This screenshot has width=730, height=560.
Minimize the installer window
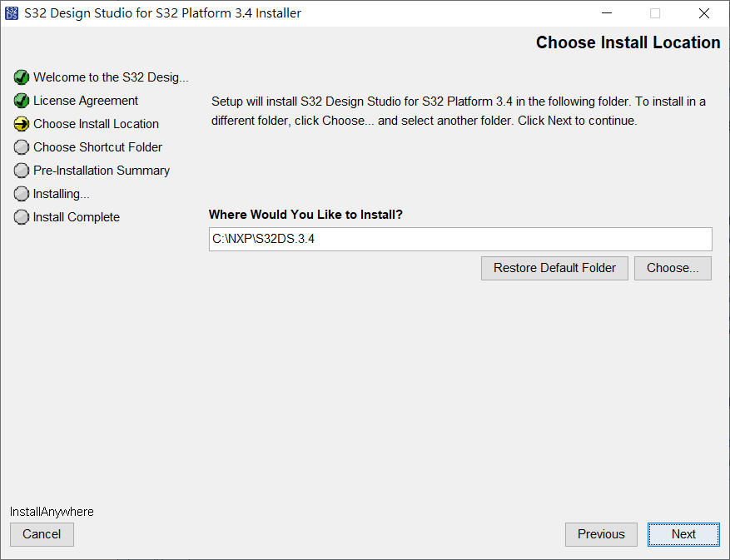pyautogui.click(x=607, y=13)
